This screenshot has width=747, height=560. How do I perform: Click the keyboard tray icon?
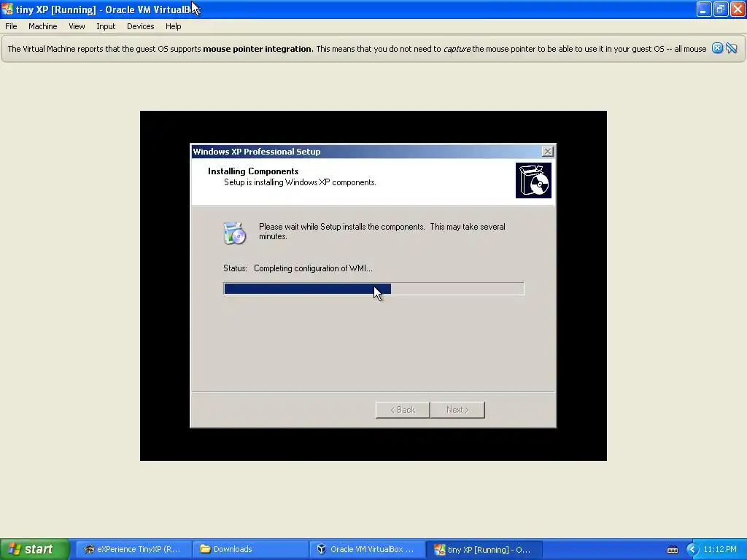pyautogui.click(x=672, y=550)
